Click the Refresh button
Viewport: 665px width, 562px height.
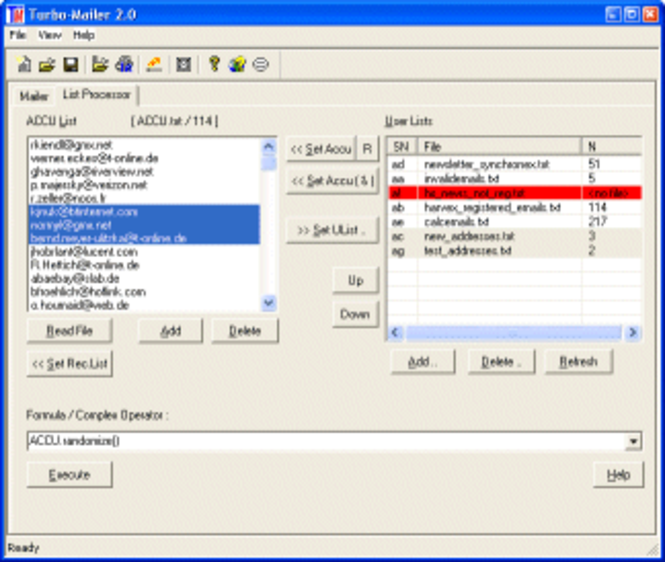578,362
